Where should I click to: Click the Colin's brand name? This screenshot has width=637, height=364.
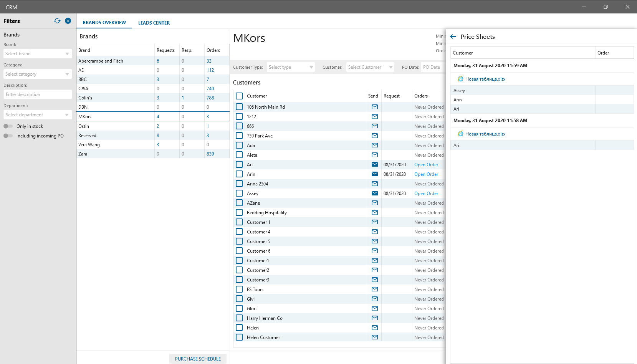85,98
